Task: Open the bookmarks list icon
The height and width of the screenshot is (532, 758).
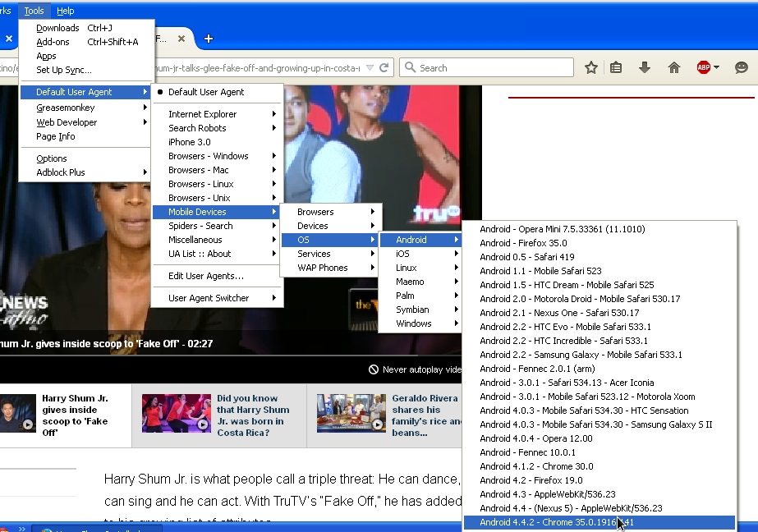Action: tap(616, 68)
